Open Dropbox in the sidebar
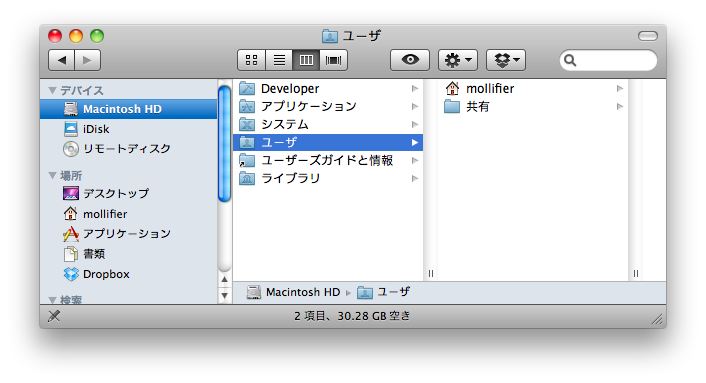This screenshot has height=383, width=706. (x=128, y=274)
